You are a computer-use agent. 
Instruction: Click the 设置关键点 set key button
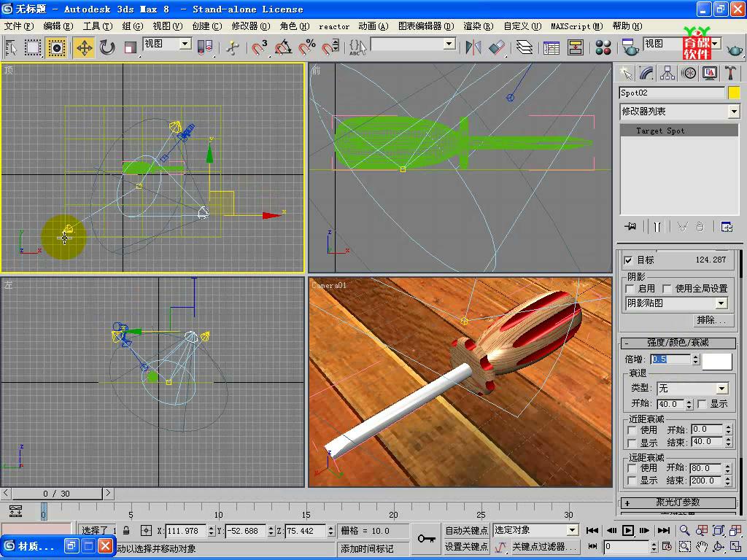pos(466,547)
